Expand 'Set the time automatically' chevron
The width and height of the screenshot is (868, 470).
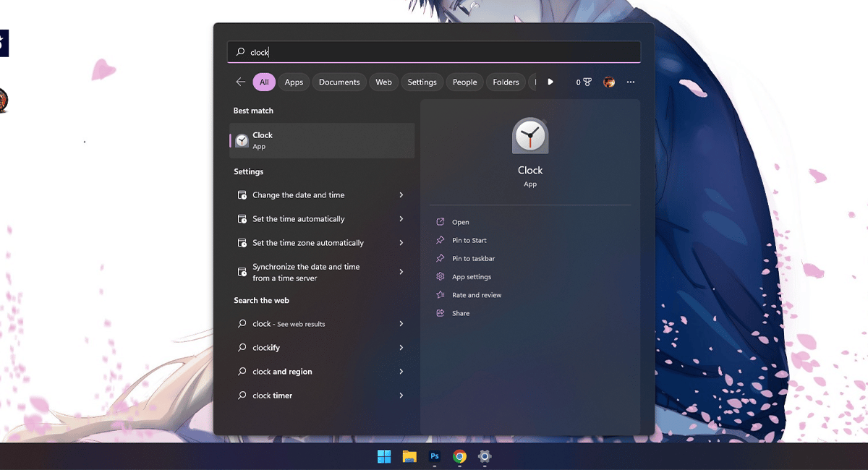401,219
